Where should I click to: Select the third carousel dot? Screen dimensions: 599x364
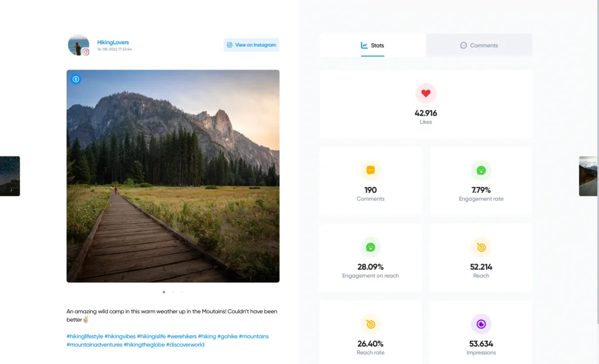click(182, 292)
